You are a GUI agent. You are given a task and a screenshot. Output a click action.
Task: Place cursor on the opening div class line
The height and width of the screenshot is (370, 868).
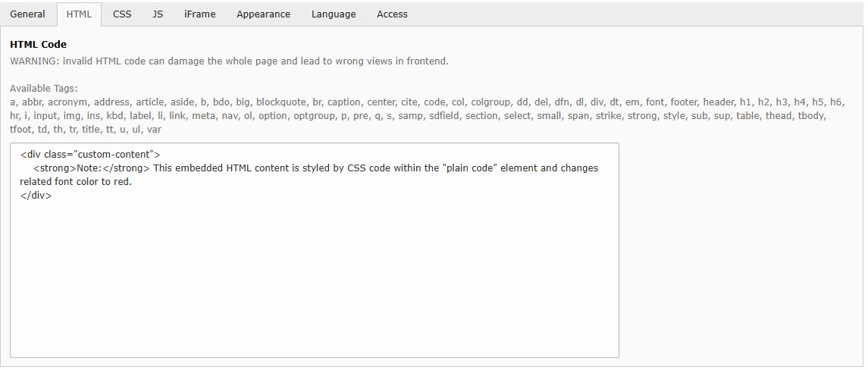coord(89,154)
